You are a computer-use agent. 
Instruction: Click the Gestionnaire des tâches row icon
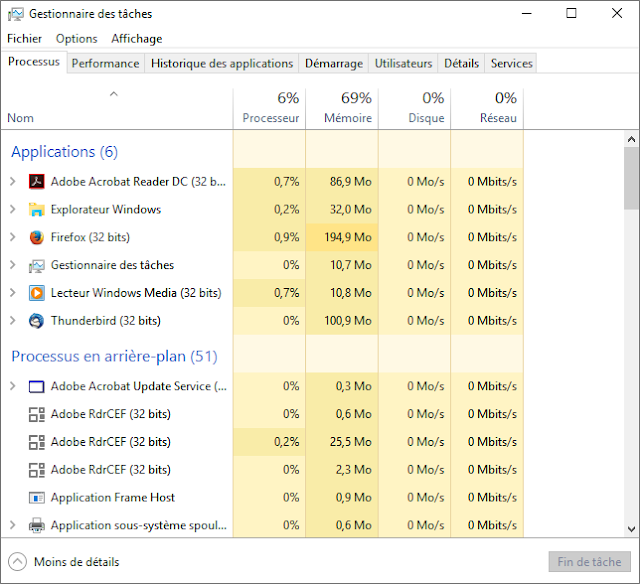click(x=37, y=266)
